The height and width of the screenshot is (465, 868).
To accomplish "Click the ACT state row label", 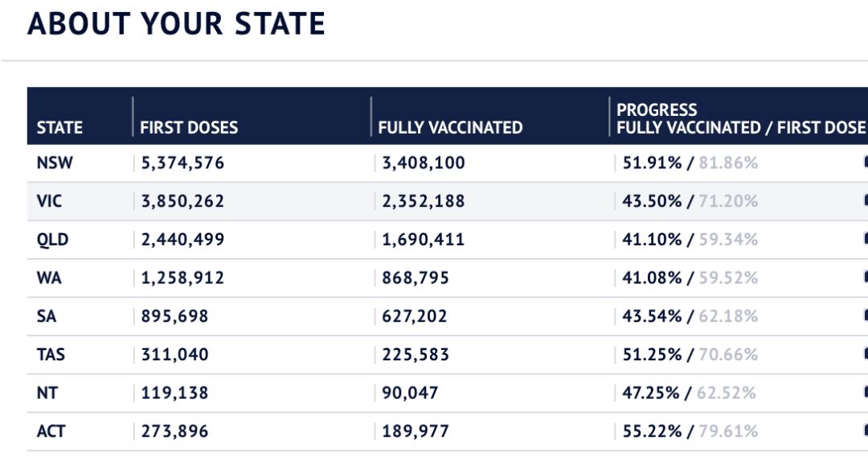I will point(51,432).
